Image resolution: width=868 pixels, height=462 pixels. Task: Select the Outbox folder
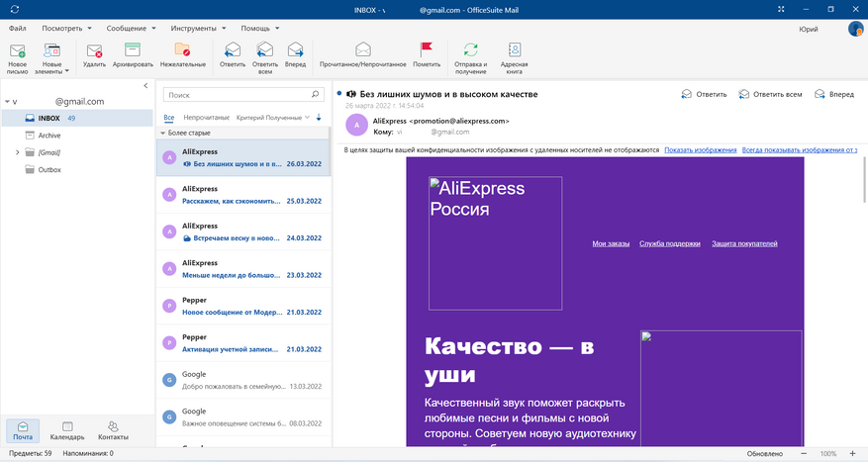(77, 169)
